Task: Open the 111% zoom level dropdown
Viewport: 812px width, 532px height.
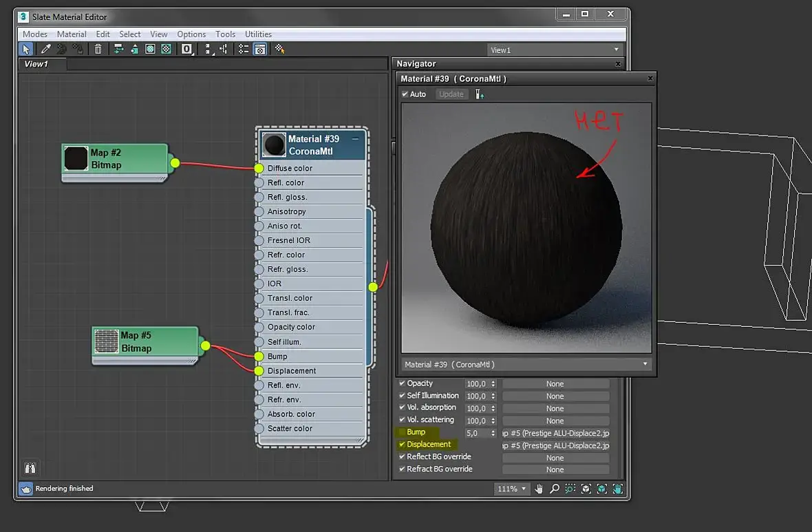Action: [x=511, y=489]
